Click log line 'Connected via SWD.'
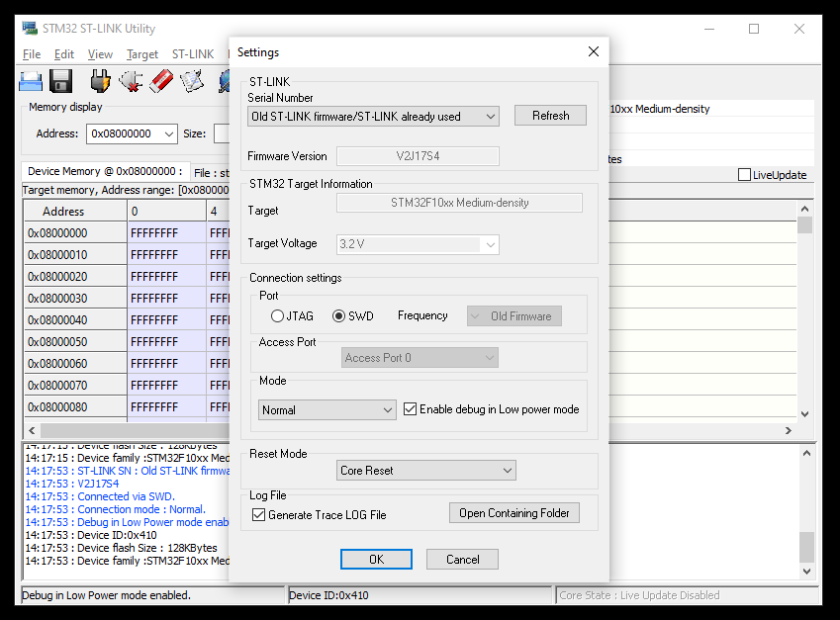The width and height of the screenshot is (840, 620). (x=100, y=496)
